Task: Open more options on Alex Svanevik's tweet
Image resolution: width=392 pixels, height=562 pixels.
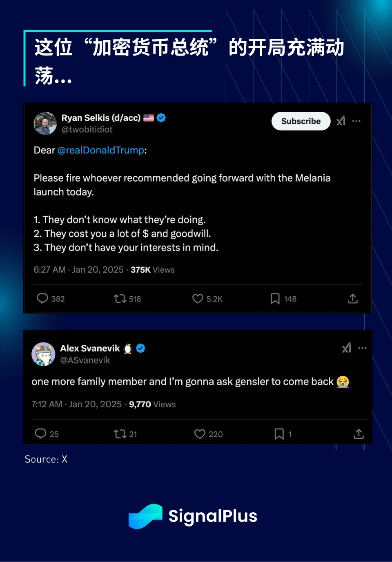Action: point(362,348)
